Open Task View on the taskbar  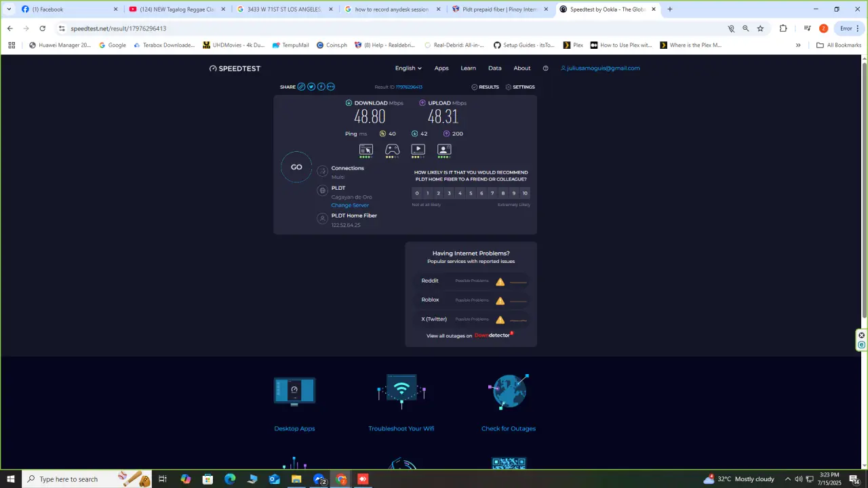(163, 479)
